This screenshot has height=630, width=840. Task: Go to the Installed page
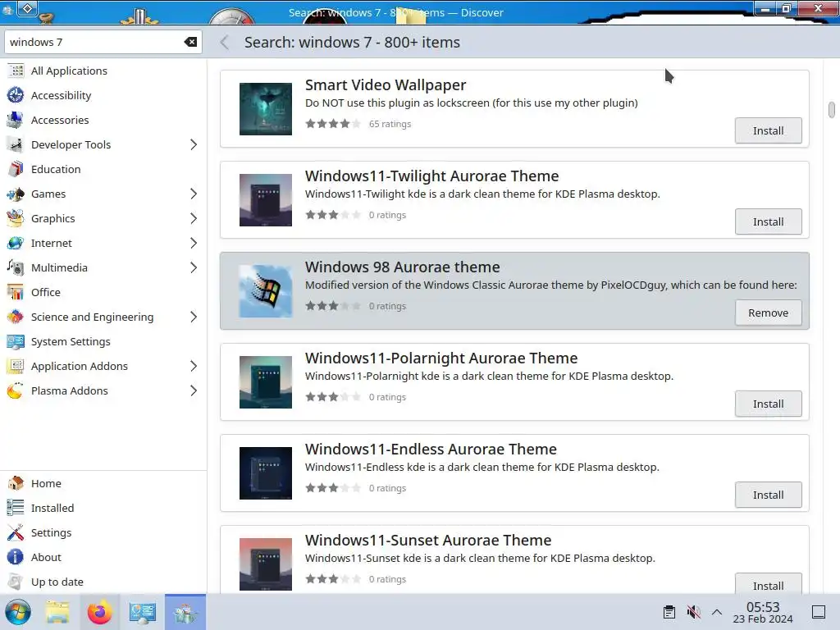(x=103, y=508)
